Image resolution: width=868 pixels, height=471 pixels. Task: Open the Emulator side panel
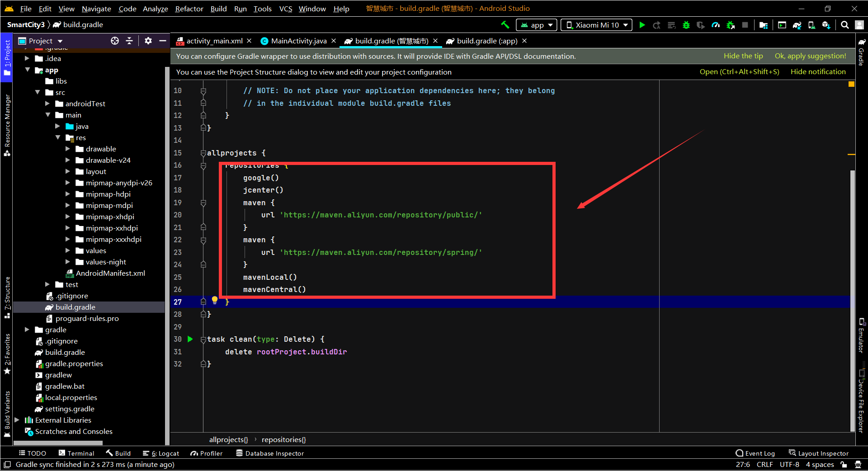[862, 335]
